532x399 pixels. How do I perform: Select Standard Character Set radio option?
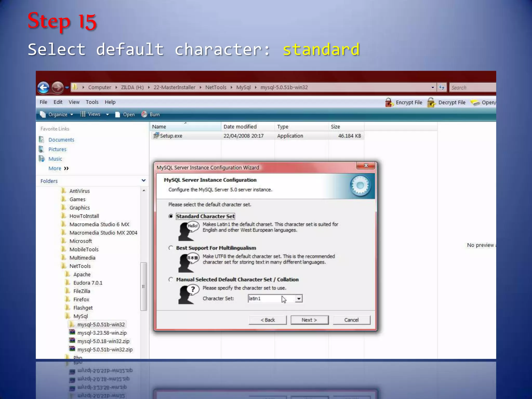click(171, 216)
